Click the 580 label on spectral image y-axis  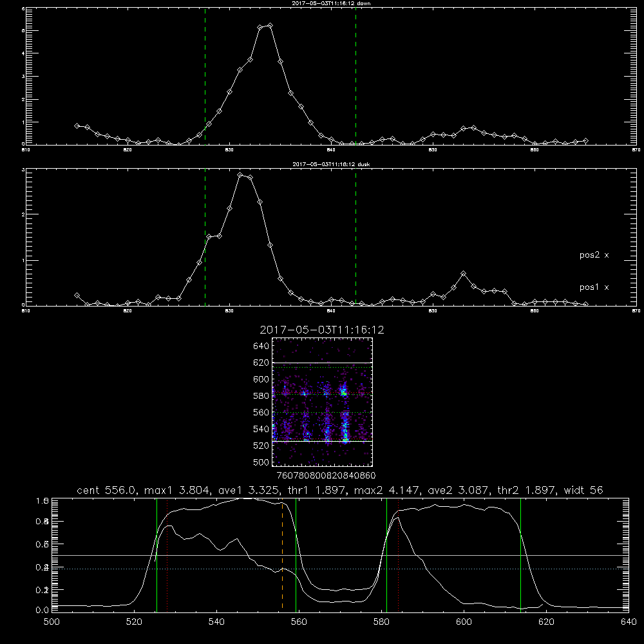pos(261,396)
